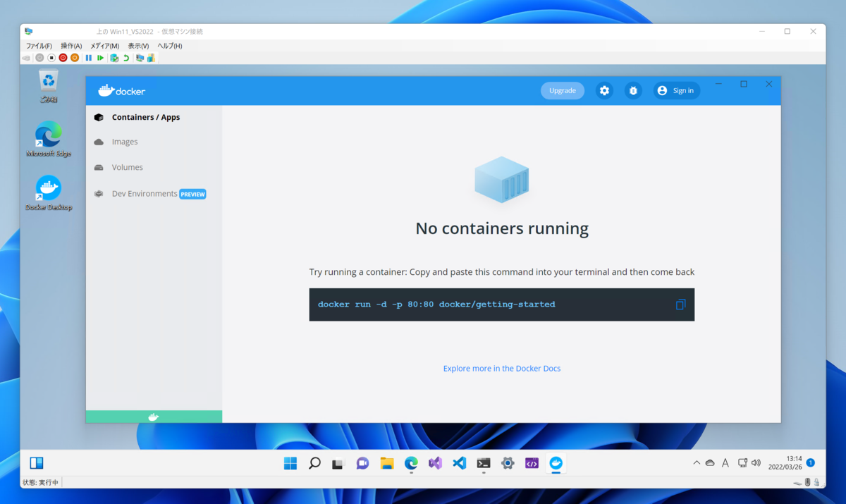
Task: Open Dev Environments from the sidebar
Action: (x=145, y=193)
